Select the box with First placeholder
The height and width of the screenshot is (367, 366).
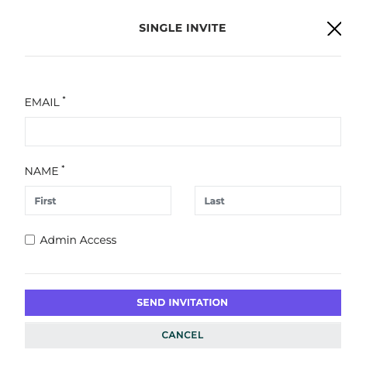tap(98, 200)
